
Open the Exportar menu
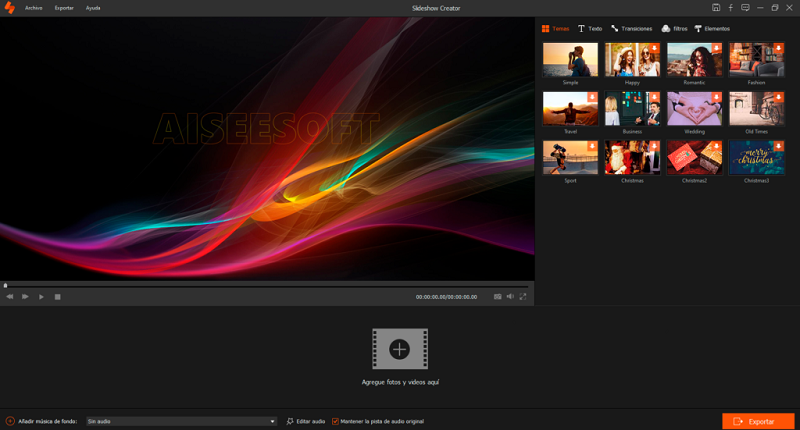(x=64, y=8)
